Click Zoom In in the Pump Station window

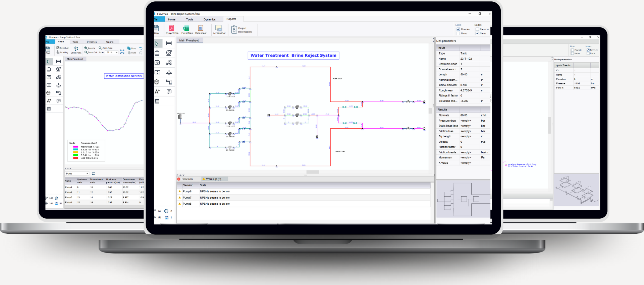90,48
